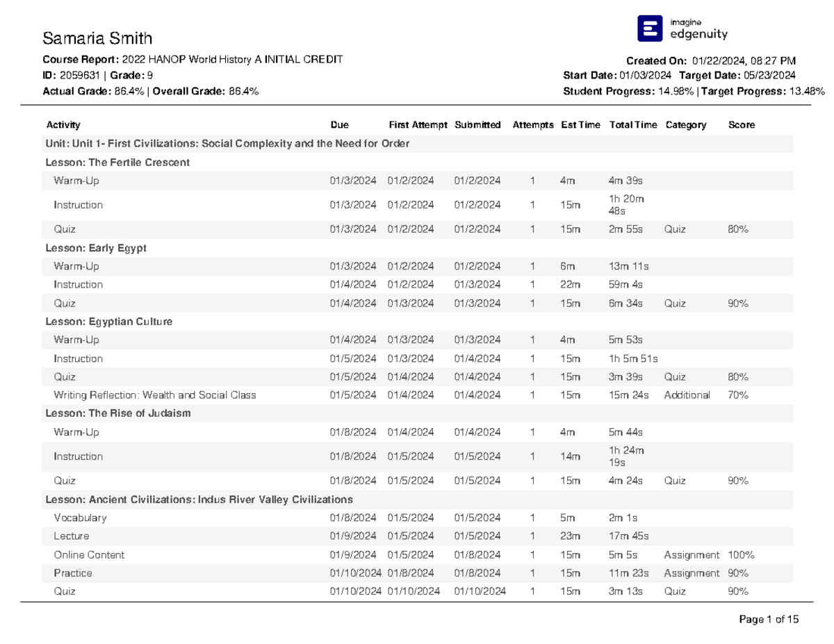Click the Page 1 of 15 footer

(x=771, y=618)
